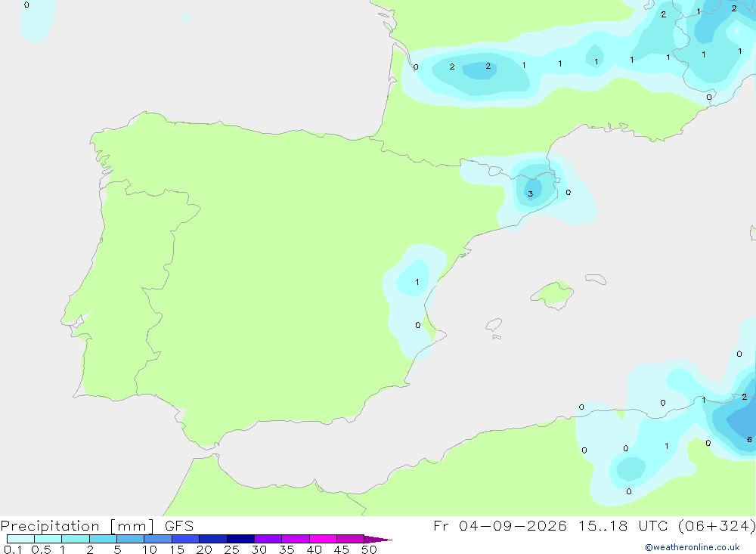Viewport: 756px width, 554px height.
Task: Select the "35" legend scale label
Action: [287, 549]
